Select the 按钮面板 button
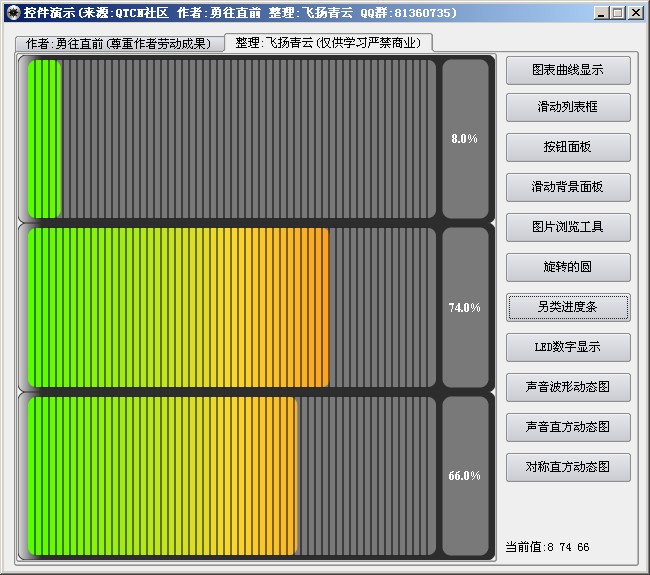 click(x=568, y=147)
